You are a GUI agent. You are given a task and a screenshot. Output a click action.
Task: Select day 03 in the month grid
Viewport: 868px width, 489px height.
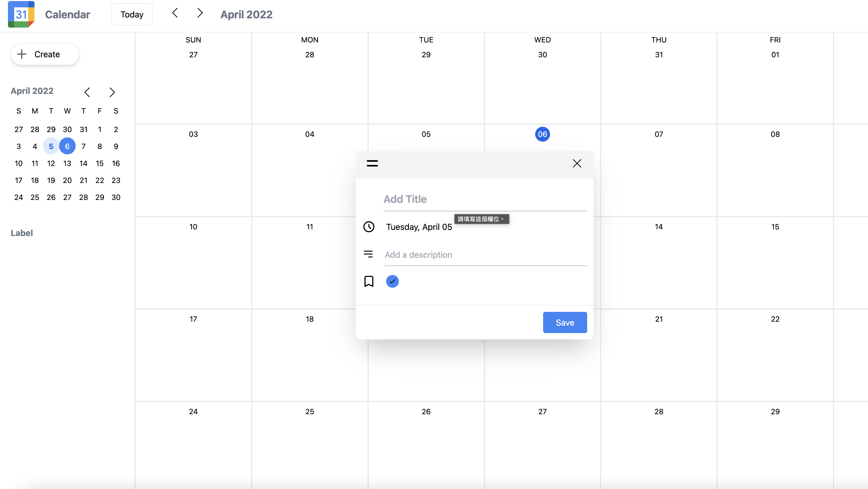tap(193, 134)
